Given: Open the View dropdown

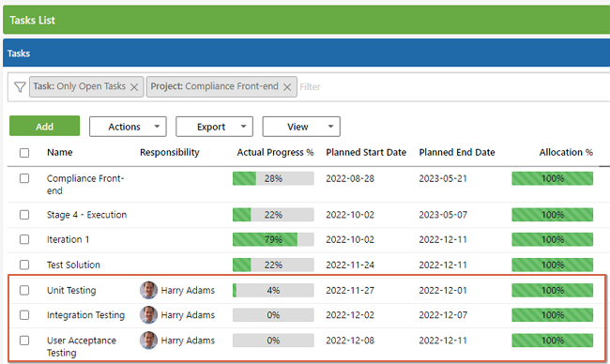Looking at the screenshot, I should pyautogui.click(x=301, y=127).
